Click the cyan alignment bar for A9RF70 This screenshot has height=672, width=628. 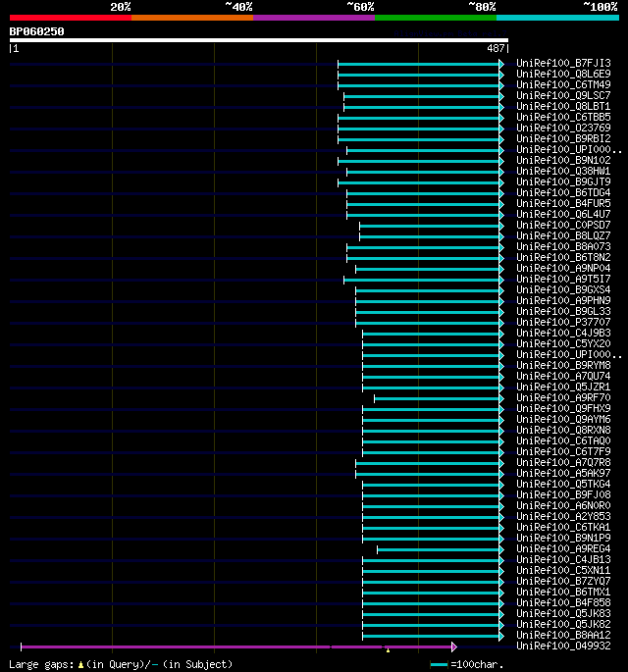tap(438, 398)
